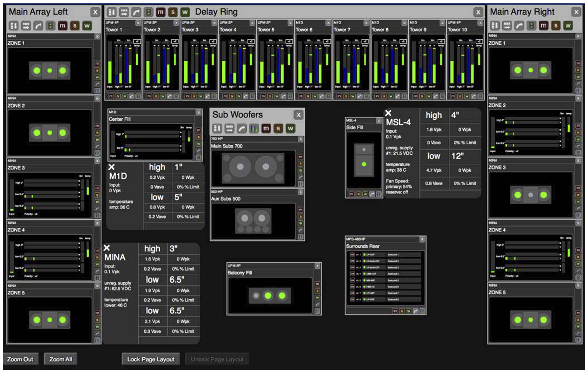Select the Surround 1 name field
The image size is (588, 375).
[x=404, y=255]
